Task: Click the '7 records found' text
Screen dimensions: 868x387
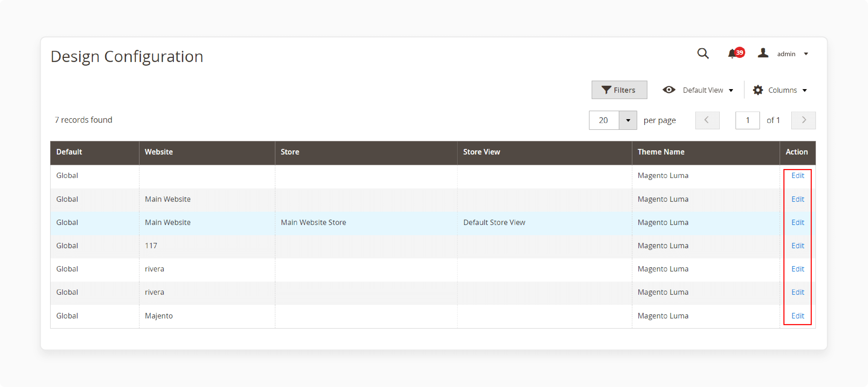Action: [x=83, y=120]
